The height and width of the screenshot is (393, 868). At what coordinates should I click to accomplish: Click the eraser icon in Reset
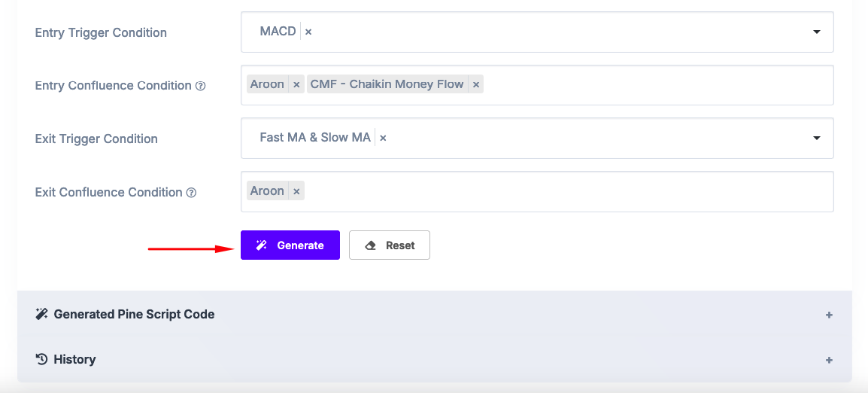click(x=371, y=245)
